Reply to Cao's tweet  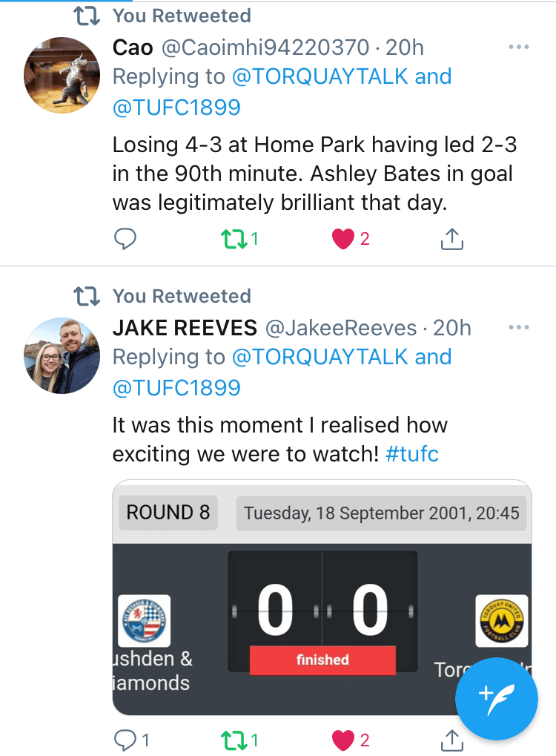point(125,239)
